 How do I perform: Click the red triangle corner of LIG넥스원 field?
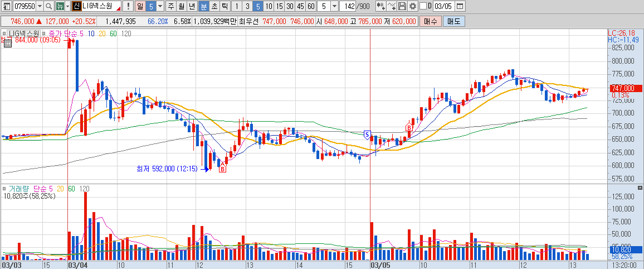(119, 8)
